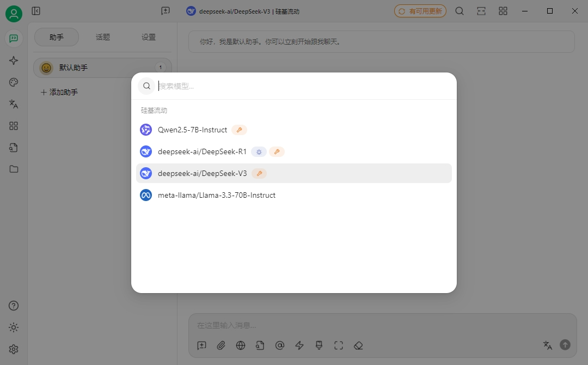Create a new topic from top bar
The width and height of the screenshot is (588, 365).
[x=166, y=11]
